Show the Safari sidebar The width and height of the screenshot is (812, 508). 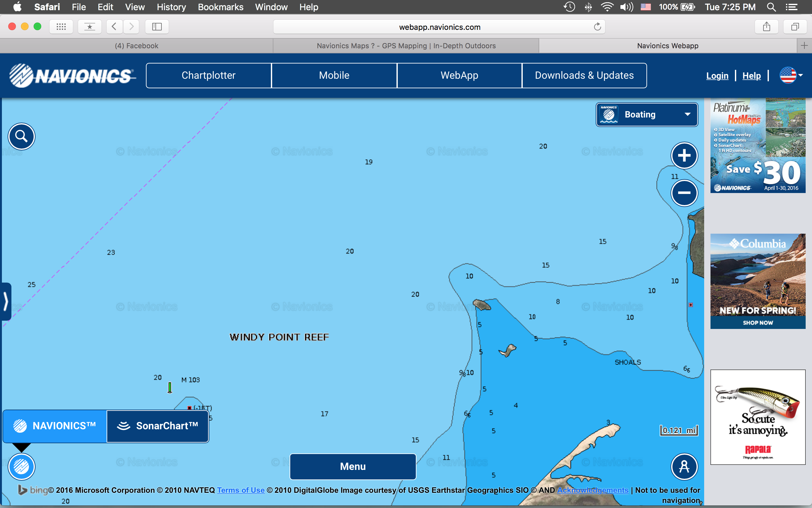point(157,27)
